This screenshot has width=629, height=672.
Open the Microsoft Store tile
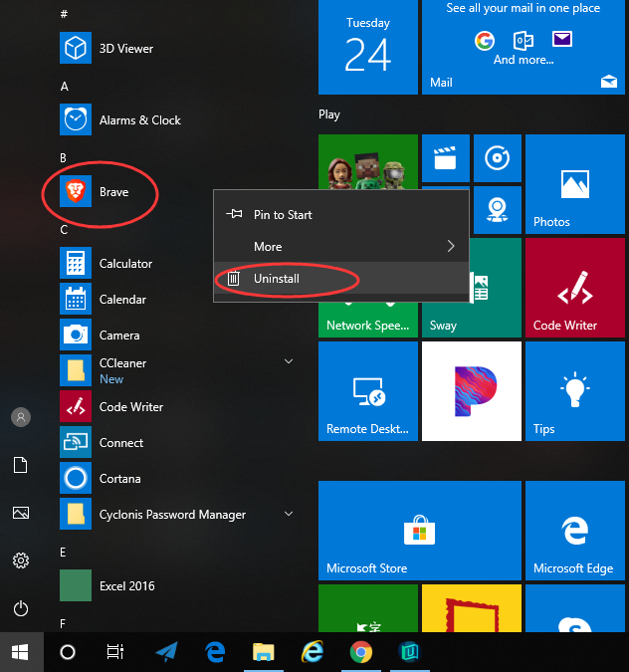click(x=420, y=531)
